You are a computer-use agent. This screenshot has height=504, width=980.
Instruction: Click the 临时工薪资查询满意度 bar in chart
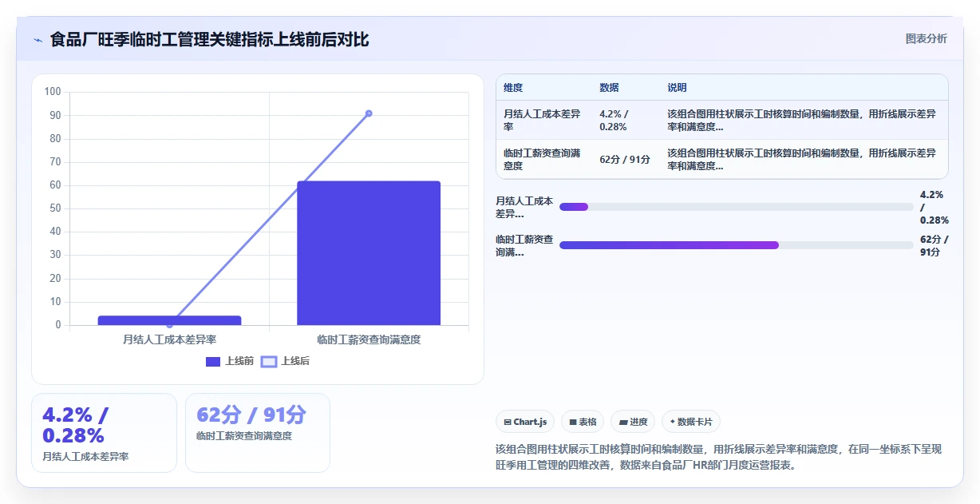369,253
